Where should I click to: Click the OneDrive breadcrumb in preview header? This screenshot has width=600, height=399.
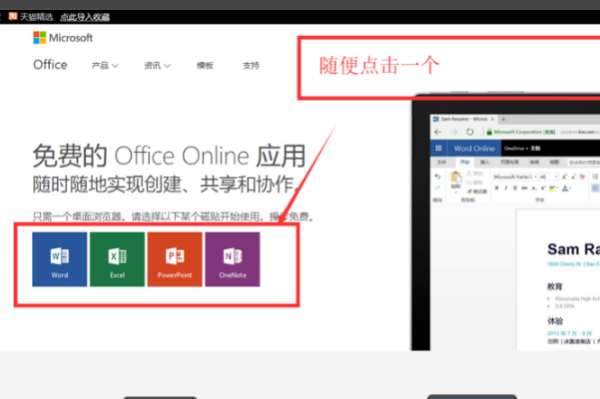tap(514, 148)
